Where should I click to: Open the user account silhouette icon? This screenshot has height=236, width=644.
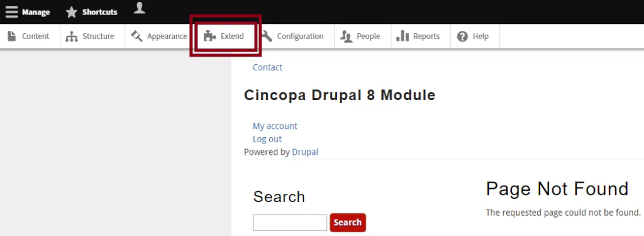140,8
